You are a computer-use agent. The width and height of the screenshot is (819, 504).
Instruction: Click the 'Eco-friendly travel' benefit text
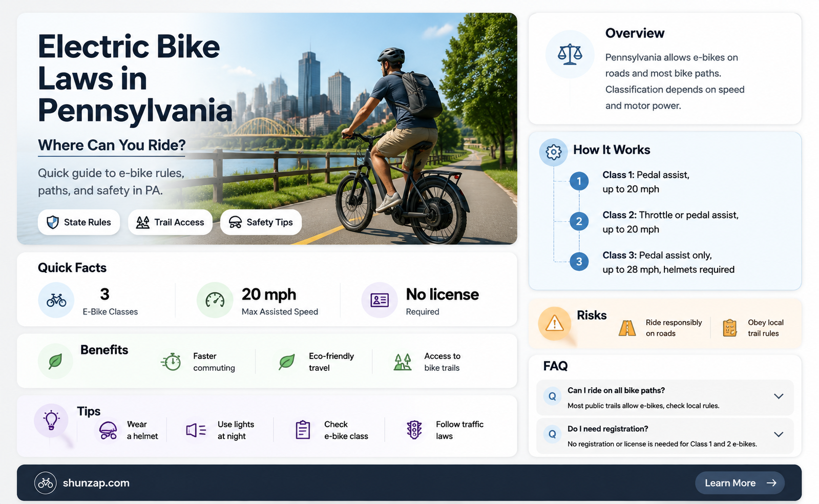click(331, 362)
